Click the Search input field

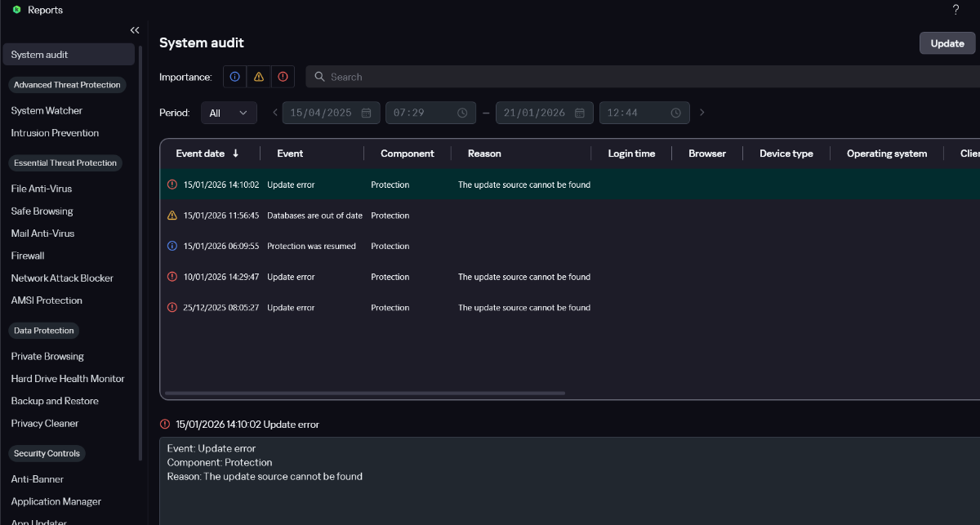[637, 77]
